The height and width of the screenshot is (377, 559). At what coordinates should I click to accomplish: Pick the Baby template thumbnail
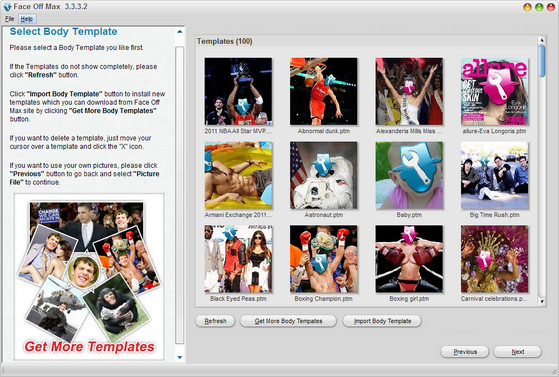point(409,175)
